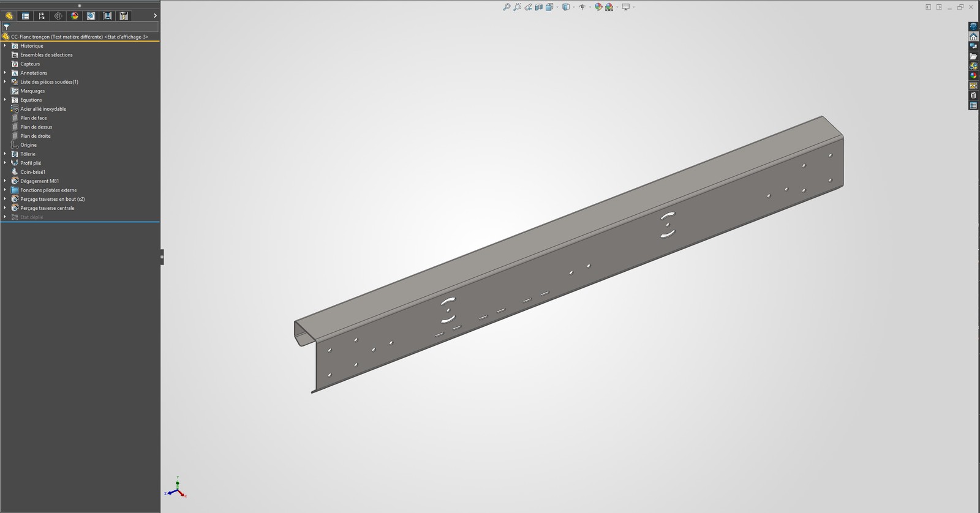Show more manager tabs with arrow
980x513 pixels.
pyautogui.click(x=155, y=16)
